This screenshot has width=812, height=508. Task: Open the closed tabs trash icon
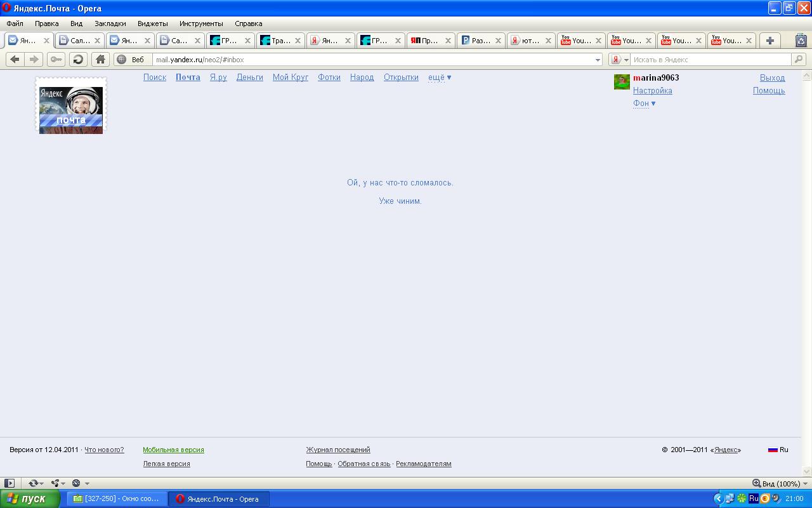801,41
